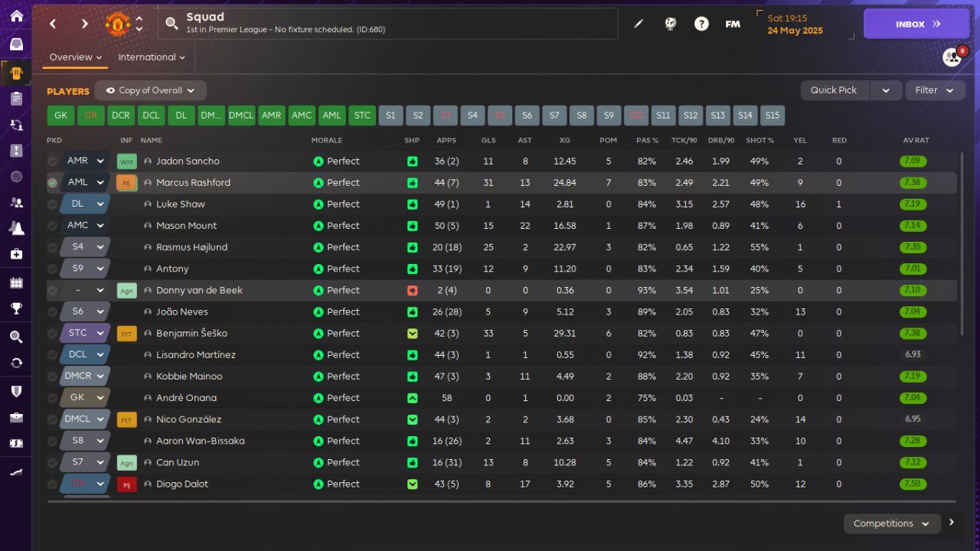The width and height of the screenshot is (980, 551).
Task: Select the GK position slot
Action: pyautogui.click(x=61, y=116)
